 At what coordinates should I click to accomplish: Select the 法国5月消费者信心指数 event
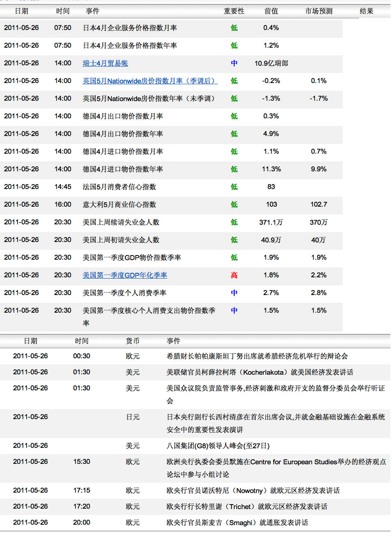120,187
